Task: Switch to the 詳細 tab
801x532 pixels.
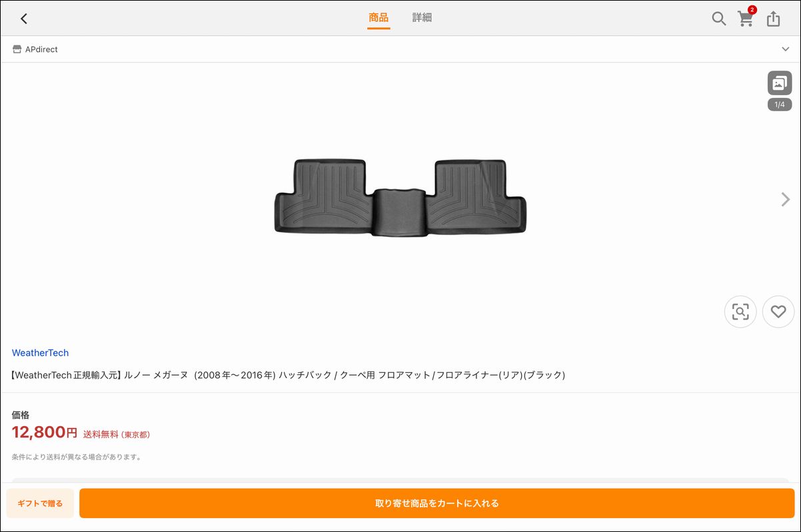Action: (x=422, y=18)
